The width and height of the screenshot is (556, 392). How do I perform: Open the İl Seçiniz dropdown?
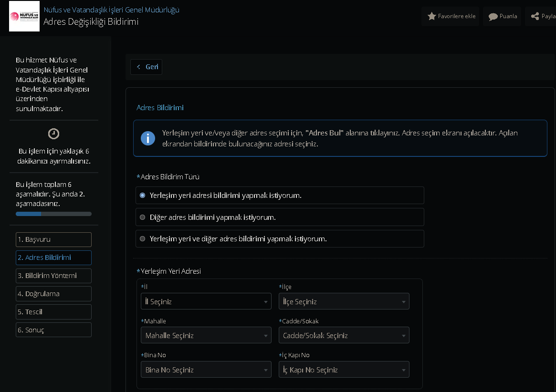pyautogui.click(x=206, y=301)
